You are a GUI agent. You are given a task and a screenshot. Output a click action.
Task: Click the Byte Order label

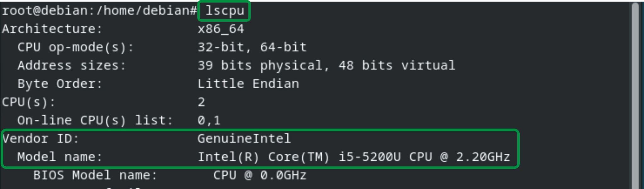60,84
